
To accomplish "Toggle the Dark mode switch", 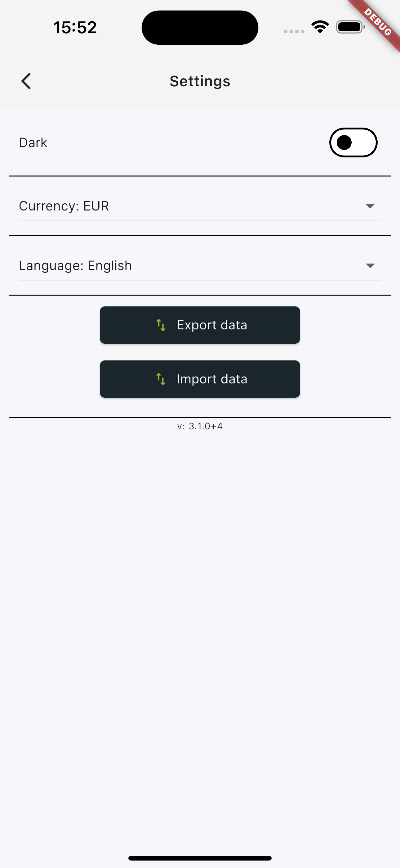I will (353, 142).
